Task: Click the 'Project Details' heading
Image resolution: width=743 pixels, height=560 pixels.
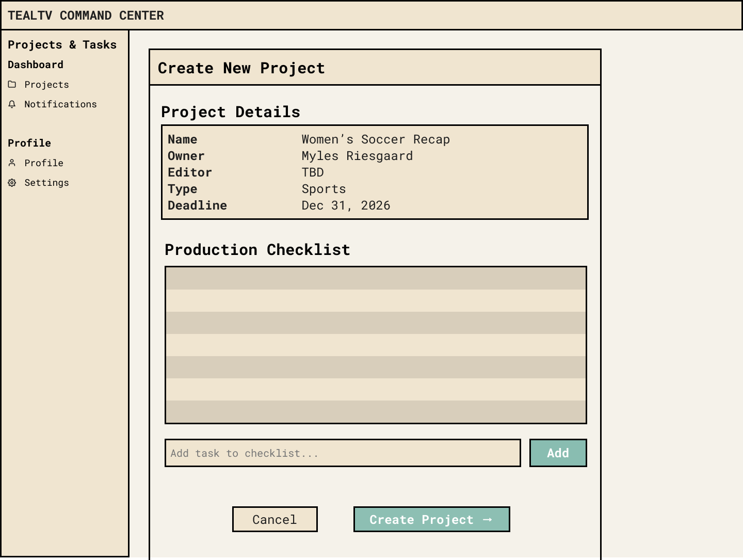Action: pyautogui.click(x=231, y=112)
